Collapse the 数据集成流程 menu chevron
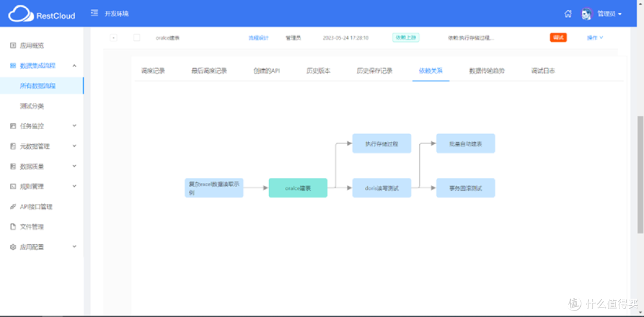The width and height of the screenshot is (644, 317). 75,66
